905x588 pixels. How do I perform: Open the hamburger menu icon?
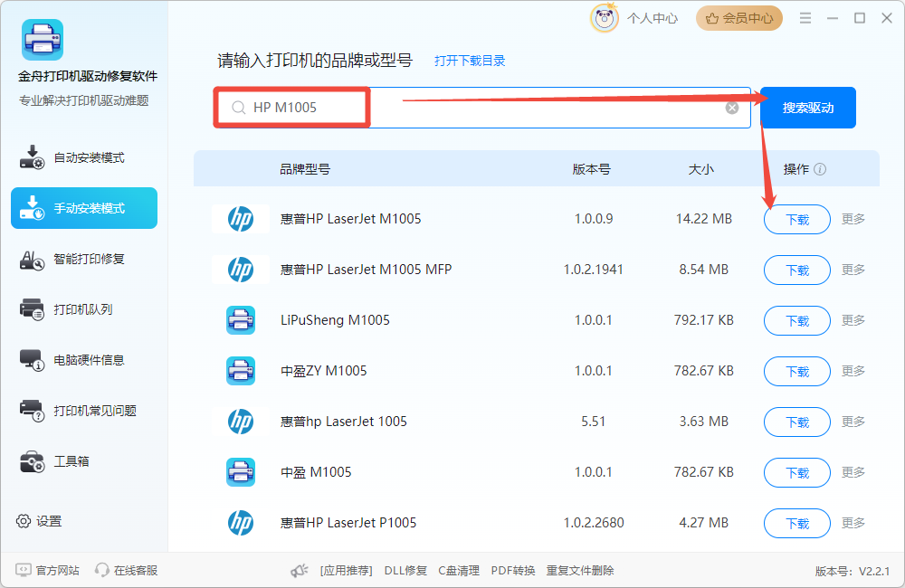(805, 18)
